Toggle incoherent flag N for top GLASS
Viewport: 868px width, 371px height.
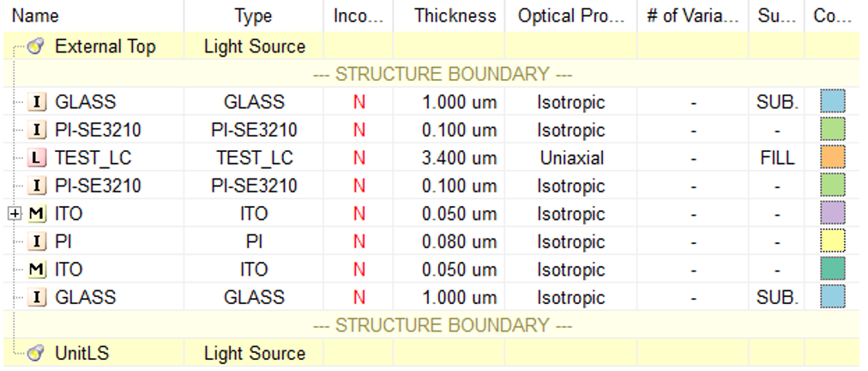pyautogui.click(x=359, y=102)
